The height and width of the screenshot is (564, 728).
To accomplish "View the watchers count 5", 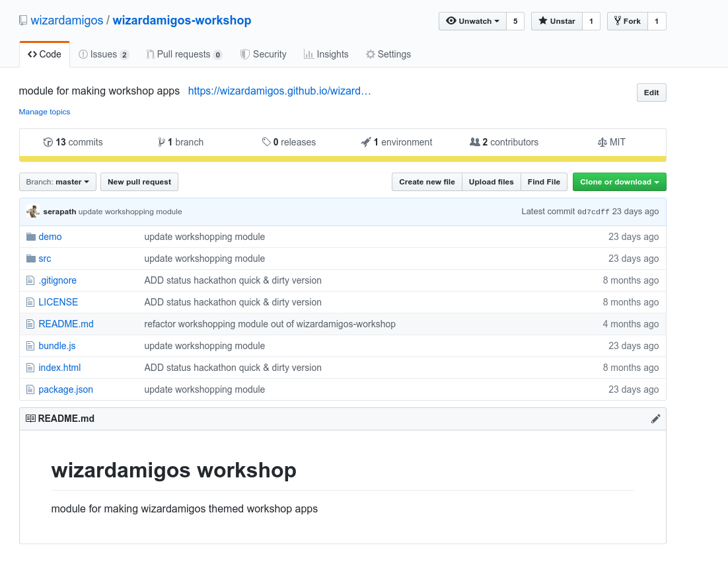I will pos(515,21).
